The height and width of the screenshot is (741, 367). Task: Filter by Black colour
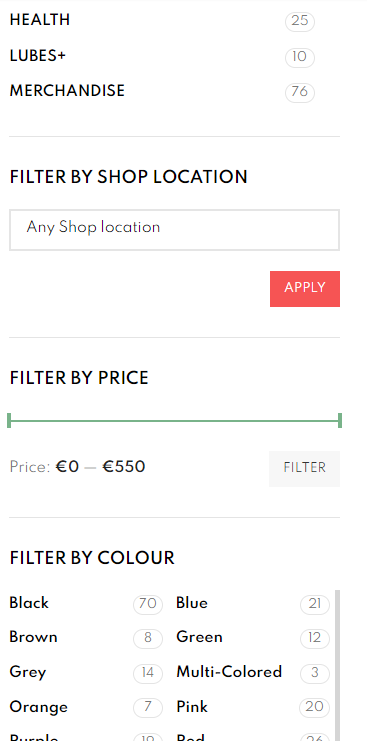point(29,603)
